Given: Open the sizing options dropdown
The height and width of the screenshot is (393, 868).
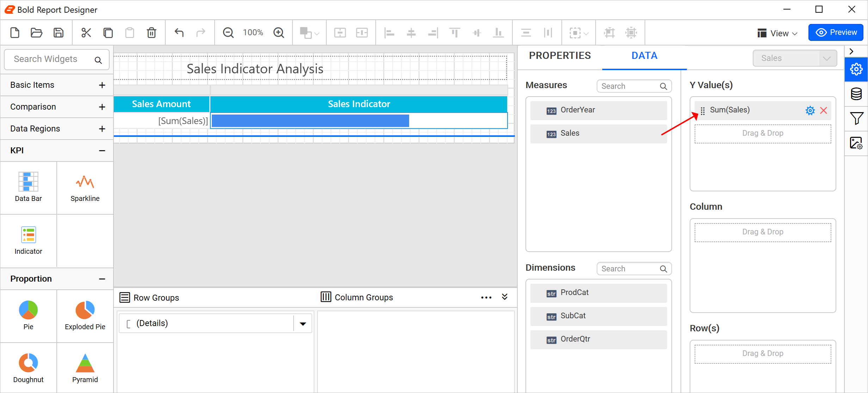Looking at the screenshot, I should click(579, 33).
